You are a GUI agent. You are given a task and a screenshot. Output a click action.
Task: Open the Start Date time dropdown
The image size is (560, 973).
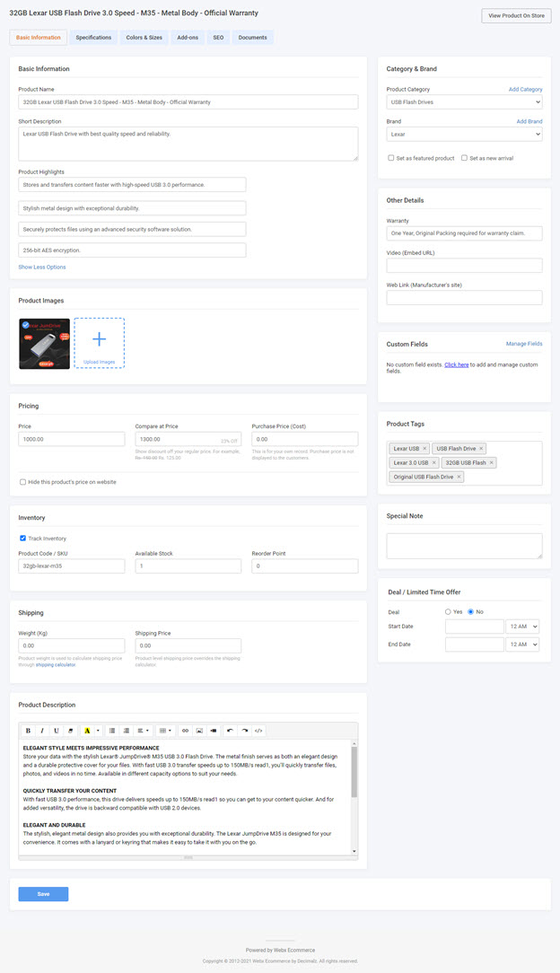[x=523, y=627]
